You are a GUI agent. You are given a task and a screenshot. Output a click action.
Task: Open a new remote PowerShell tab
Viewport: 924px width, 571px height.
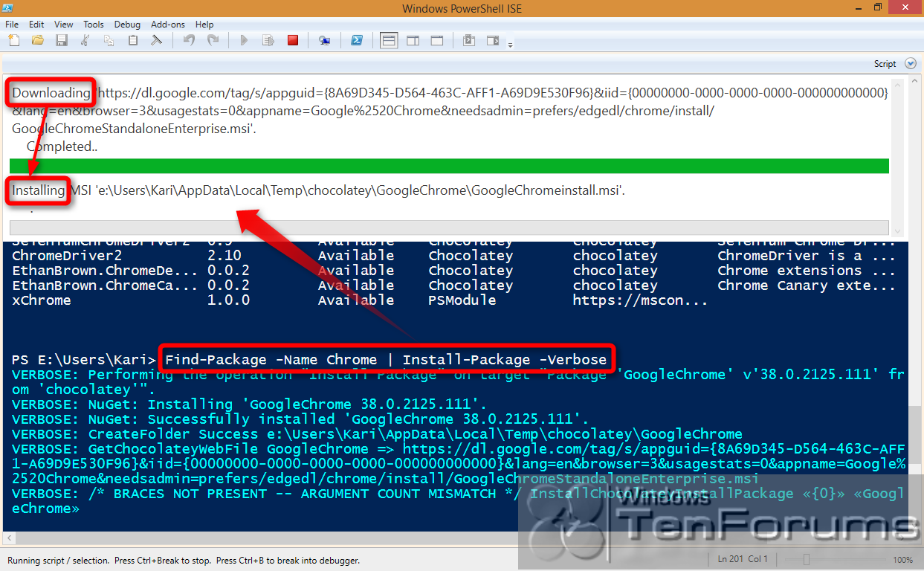pos(325,40)
